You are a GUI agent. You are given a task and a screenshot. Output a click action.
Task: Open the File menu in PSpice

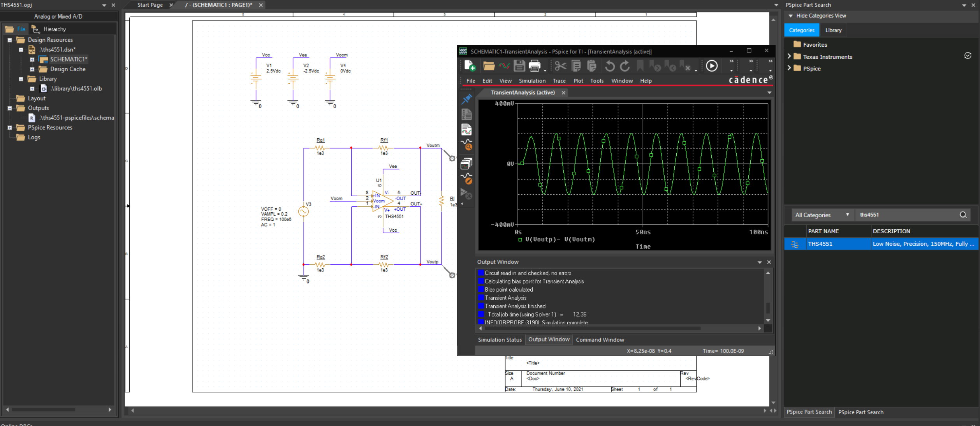[471, 81]
